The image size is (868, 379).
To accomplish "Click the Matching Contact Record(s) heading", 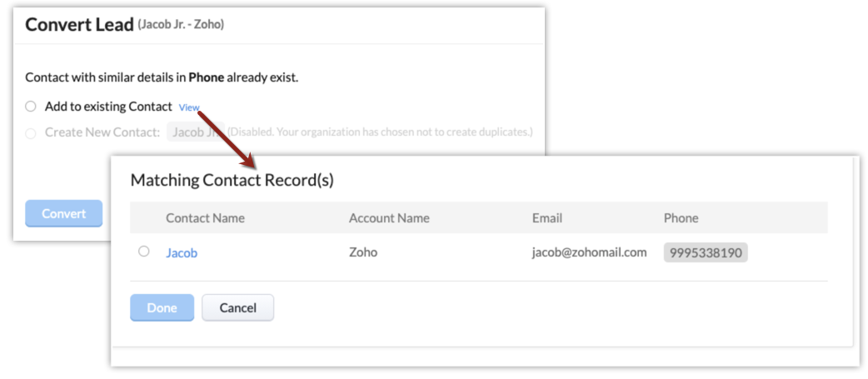I will [232, 180].
